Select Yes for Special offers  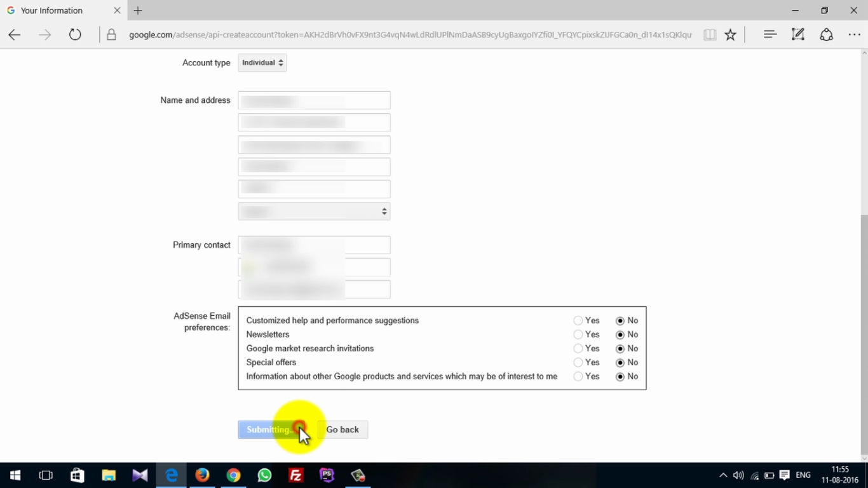[578, 363]
